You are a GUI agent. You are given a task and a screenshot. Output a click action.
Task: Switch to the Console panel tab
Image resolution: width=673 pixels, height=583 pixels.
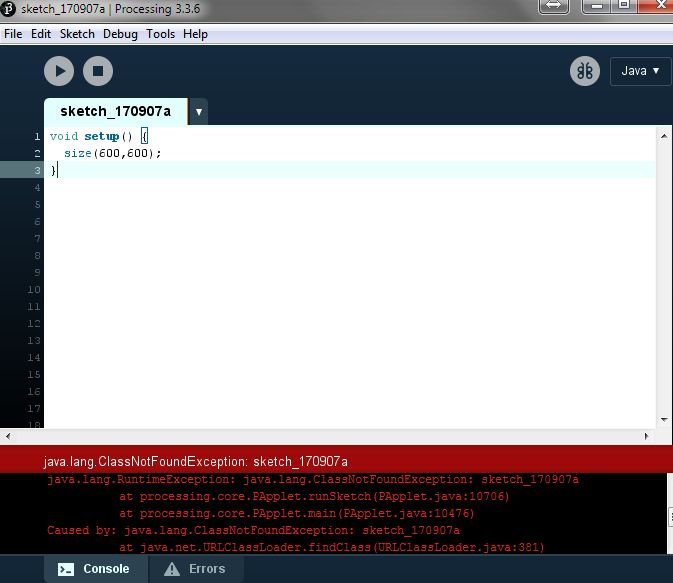[95, 569]
